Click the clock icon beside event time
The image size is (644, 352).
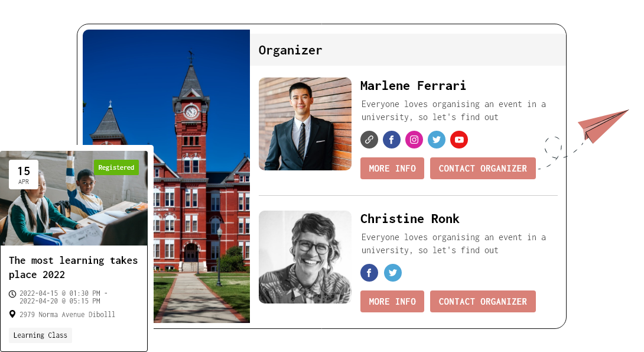pos(12,294)
